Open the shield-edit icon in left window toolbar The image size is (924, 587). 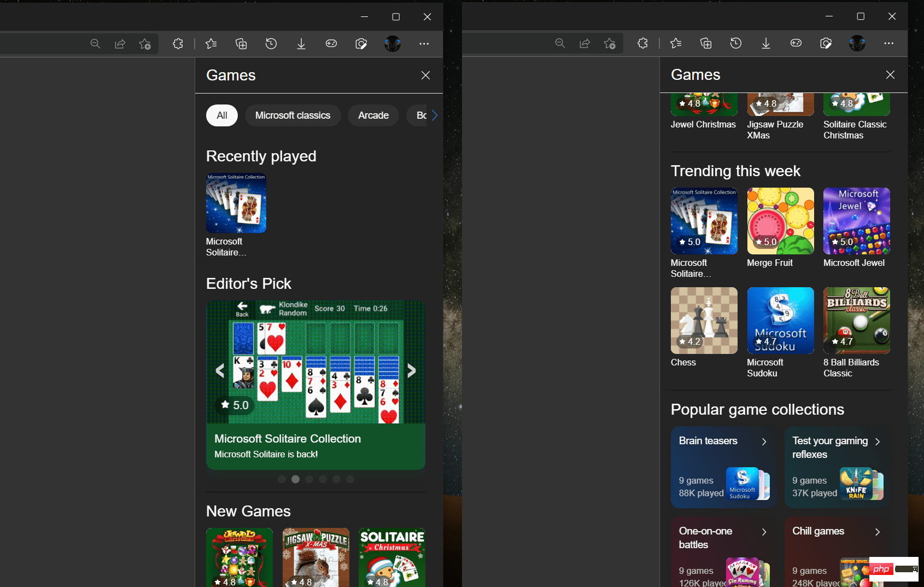pos(361,44)
